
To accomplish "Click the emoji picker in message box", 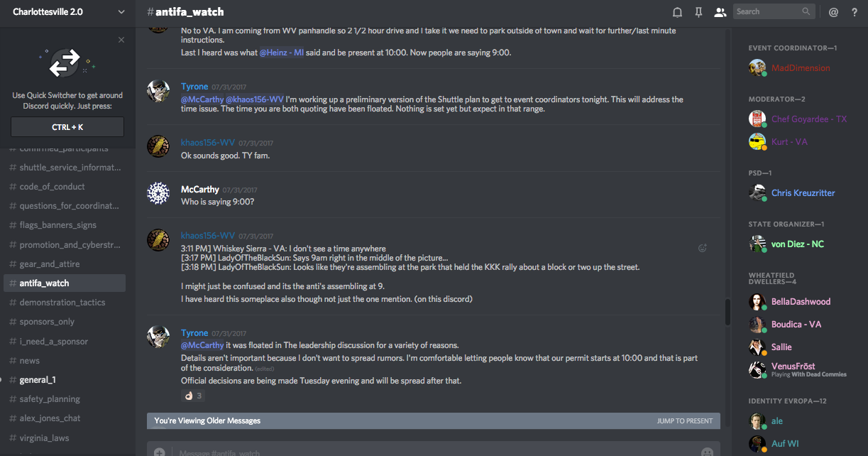I will 707,452.
